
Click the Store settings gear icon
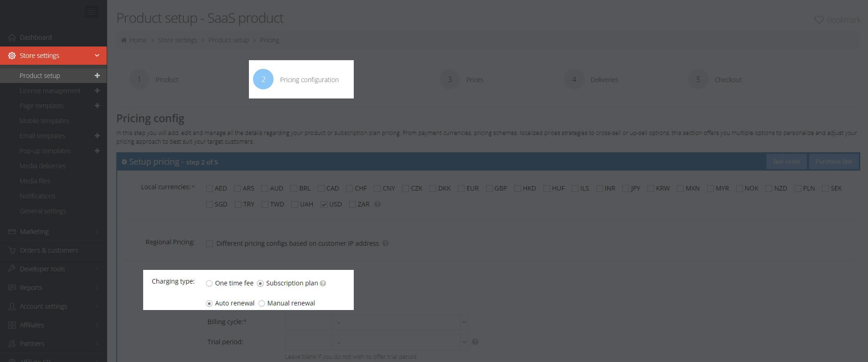point(12,56)
